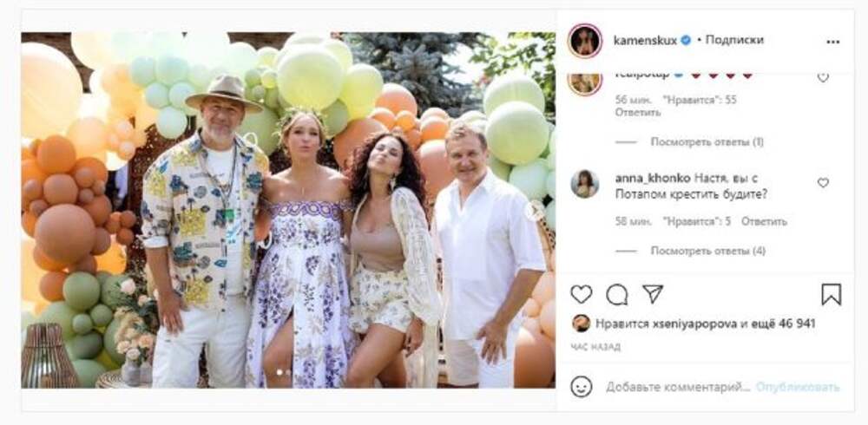Click anna_khonko's profile avatar
Screen dimensions: 868x425
point(584,184)
